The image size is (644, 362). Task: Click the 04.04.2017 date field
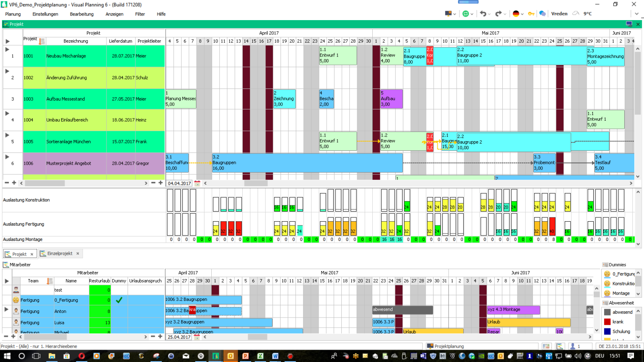tap(179, 183)
